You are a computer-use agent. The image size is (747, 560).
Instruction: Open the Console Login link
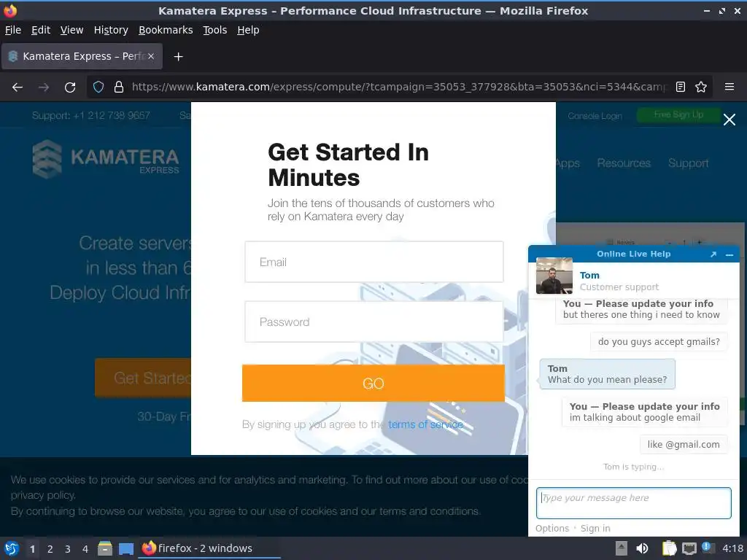tap(595, 116)
